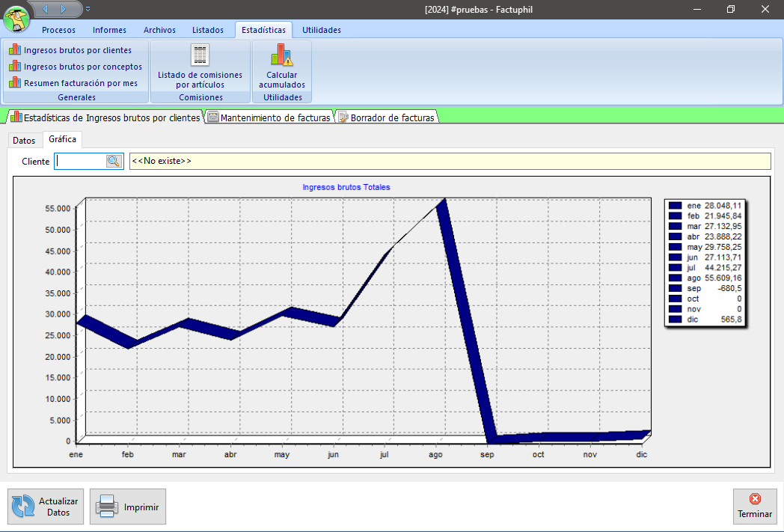Open the Listados ribbon tab
784x532 pixels.
click(x=208, y=30)
